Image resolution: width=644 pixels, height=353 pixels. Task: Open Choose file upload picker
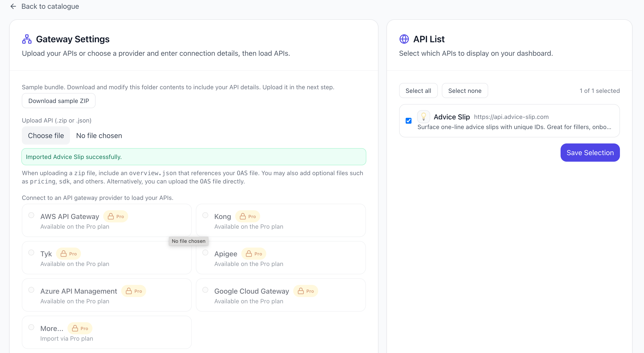[x=46, y=136]
